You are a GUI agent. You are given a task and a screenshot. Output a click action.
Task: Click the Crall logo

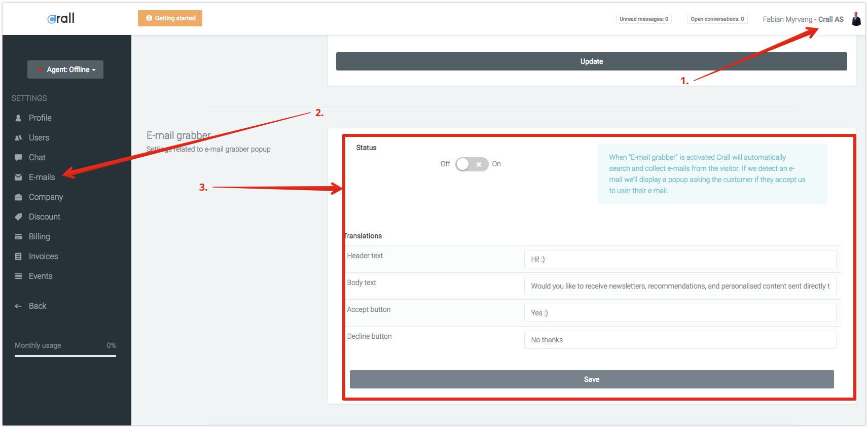[61, 18]
